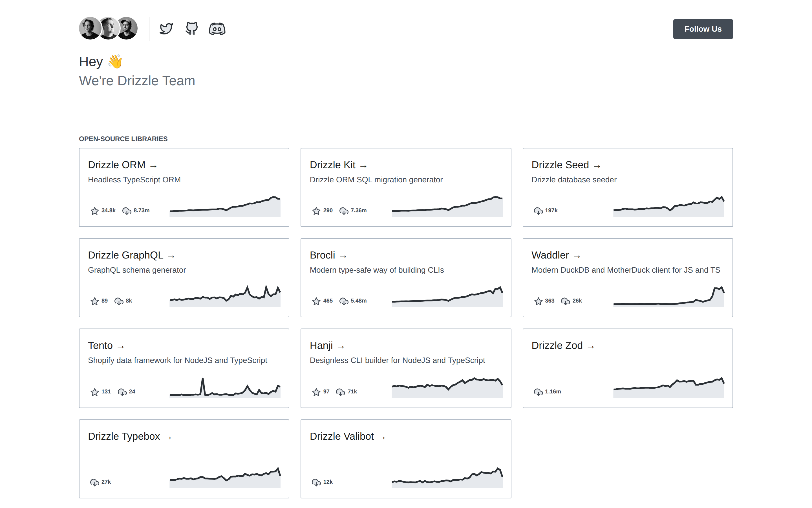Click the download icon on Brocli card

(344, 301)
